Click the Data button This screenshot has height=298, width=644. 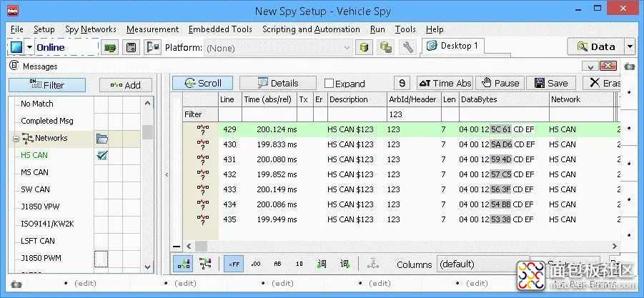[596, 46]
